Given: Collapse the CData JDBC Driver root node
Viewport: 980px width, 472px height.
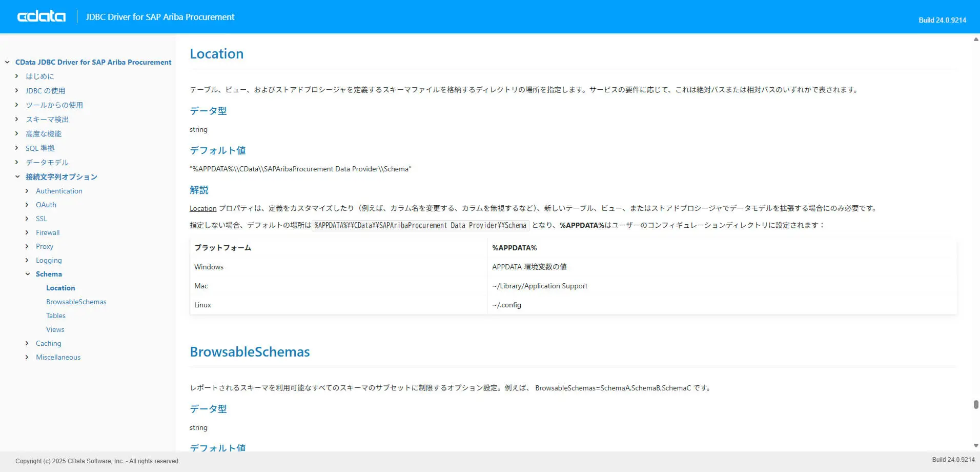Looking at the screenshot, I should tap(7, 62).
